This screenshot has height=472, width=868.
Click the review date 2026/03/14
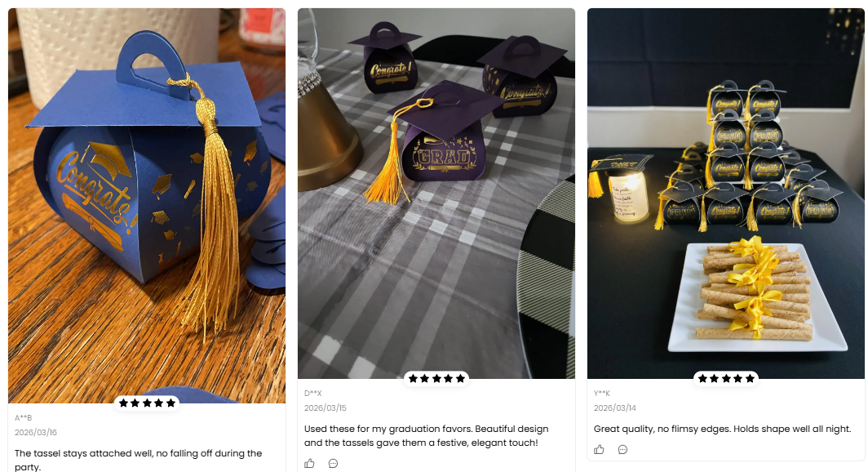coord(614,407)
